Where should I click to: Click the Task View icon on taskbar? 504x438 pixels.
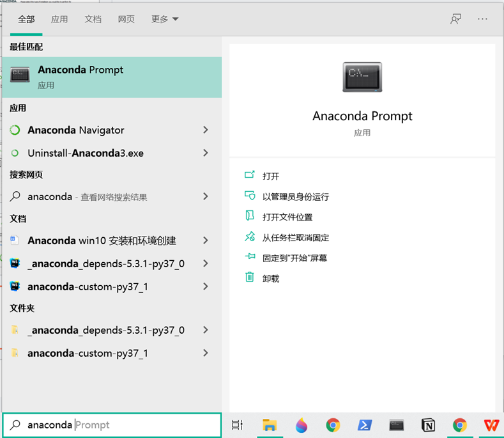coord(237,425)
